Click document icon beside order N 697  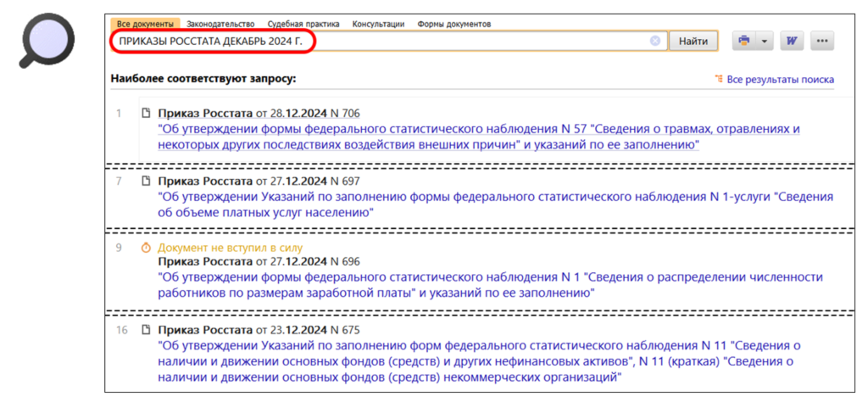tap(147, 181)
